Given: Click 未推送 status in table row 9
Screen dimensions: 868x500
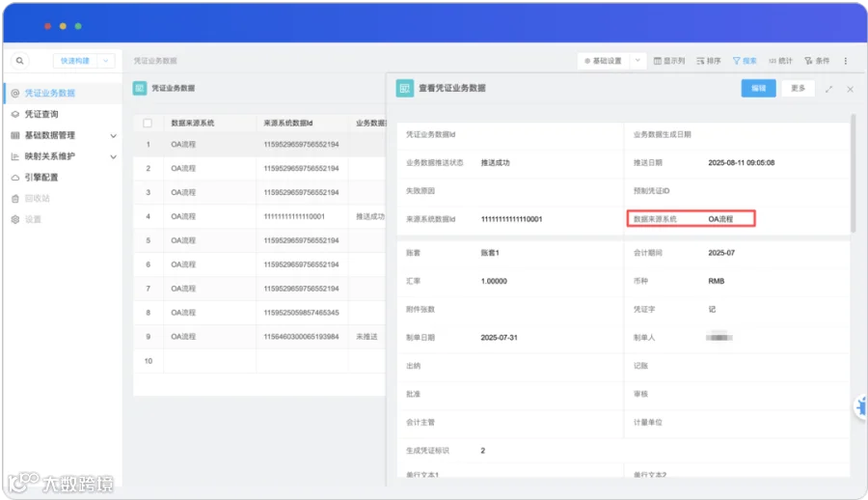Looking at the screenshot, I should tap(366, 337).
